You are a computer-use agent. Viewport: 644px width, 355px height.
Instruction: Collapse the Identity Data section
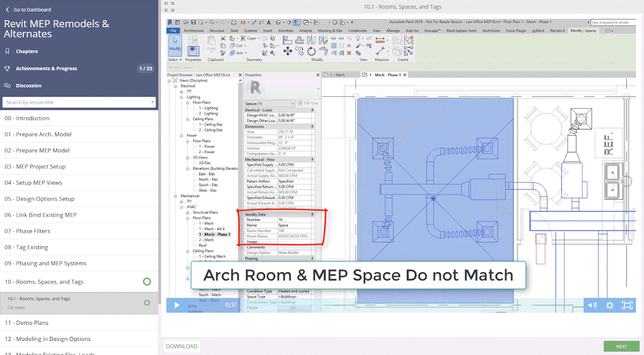click(x=312, y=214)
